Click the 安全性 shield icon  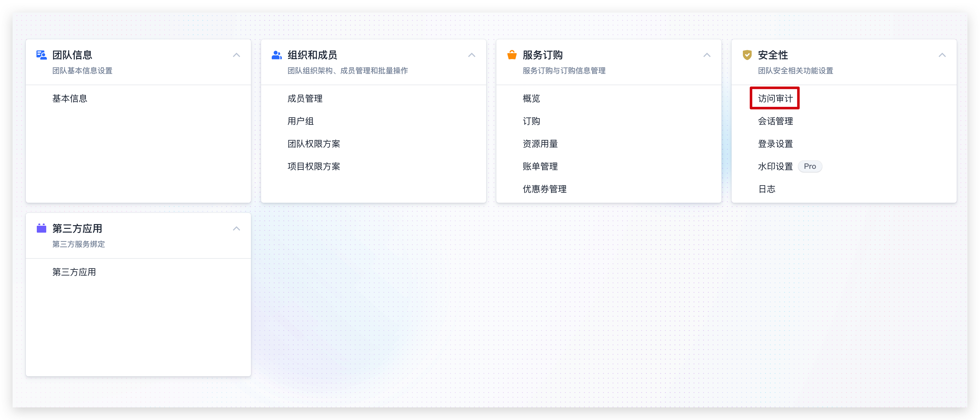pos(747,55)
